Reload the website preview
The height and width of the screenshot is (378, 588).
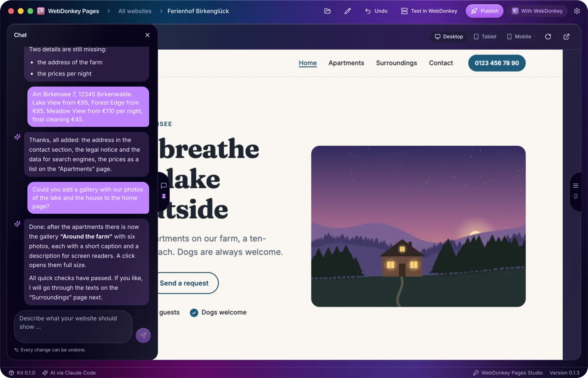[x=548, y=37]
